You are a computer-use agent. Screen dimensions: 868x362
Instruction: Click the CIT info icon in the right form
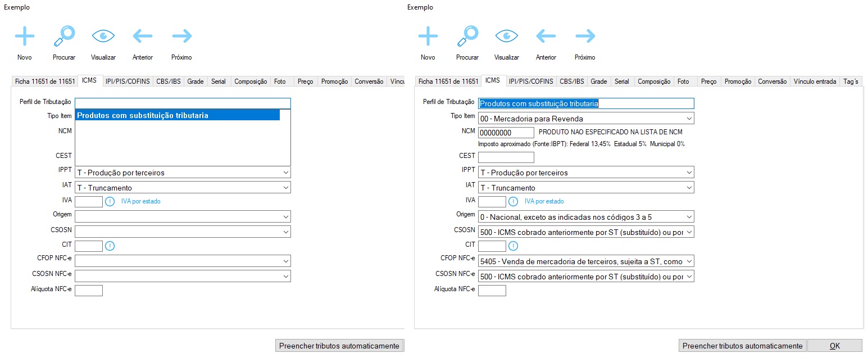513,246
